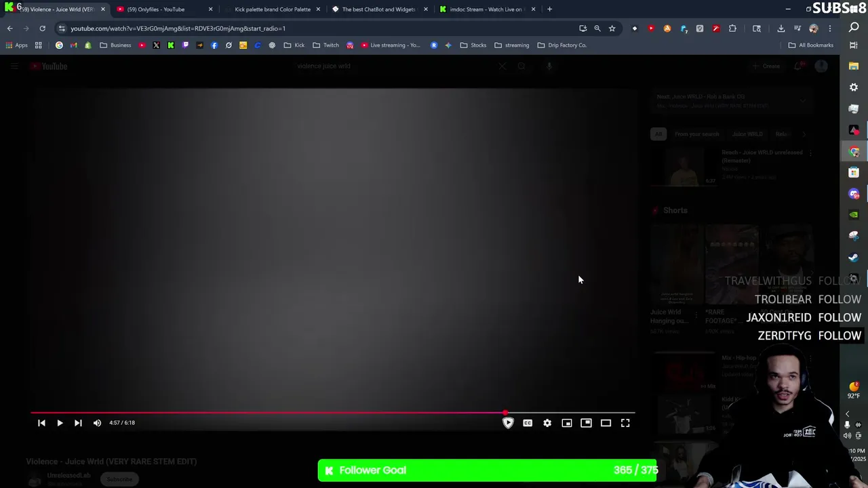Open picture-in-picture from player controls

(x=587, y=423)
